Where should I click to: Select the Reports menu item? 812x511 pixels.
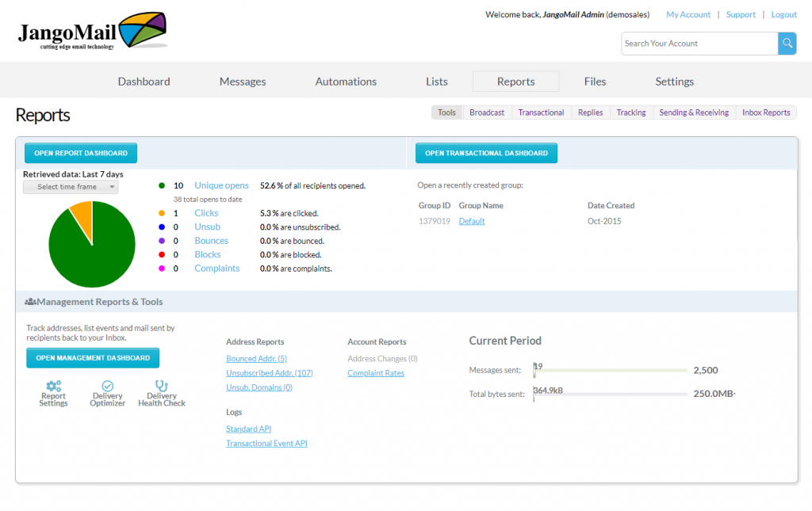click(x=515, y=82)
